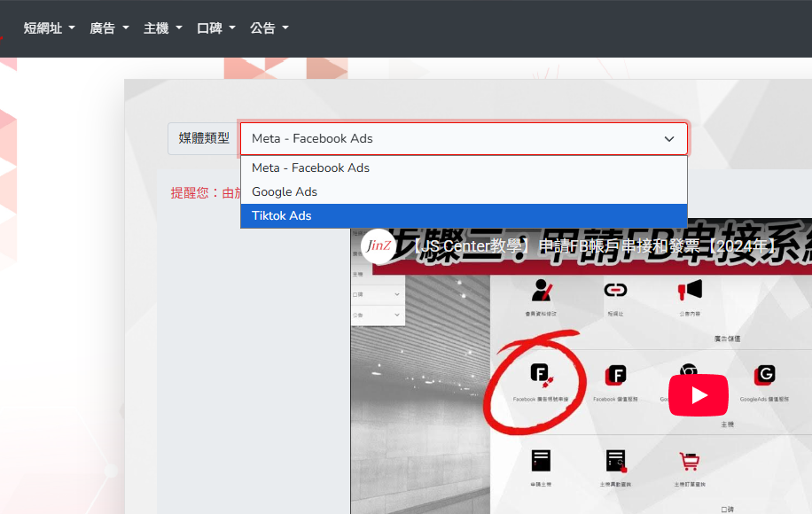The image size is (812, 514).
Task: Open the 短網址 navigation menu
Action: [x=50, y=28]
